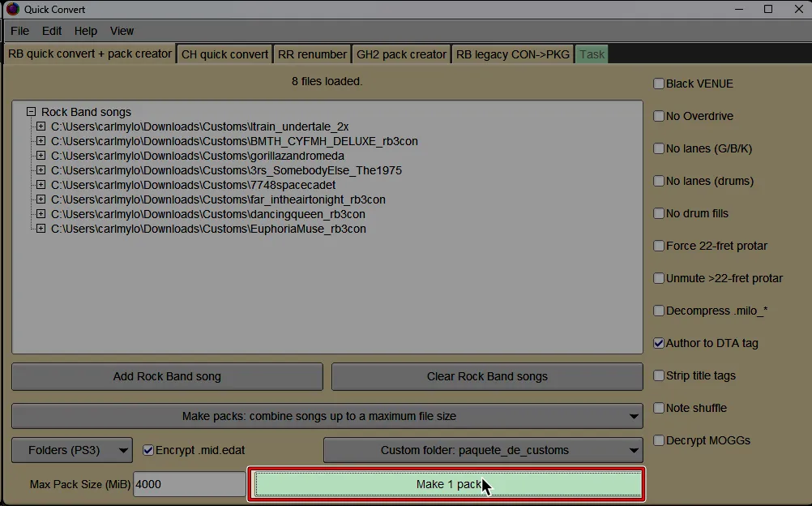Viewport: 812px width, 506px height.
Task: Expand the far_intheairtonight_rb3con entry
Action: pyautogui.click(x=41, y=199)
